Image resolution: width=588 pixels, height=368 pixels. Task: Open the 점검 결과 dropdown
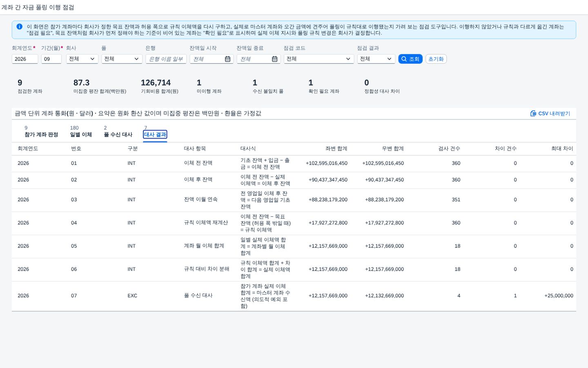point(376,59)
